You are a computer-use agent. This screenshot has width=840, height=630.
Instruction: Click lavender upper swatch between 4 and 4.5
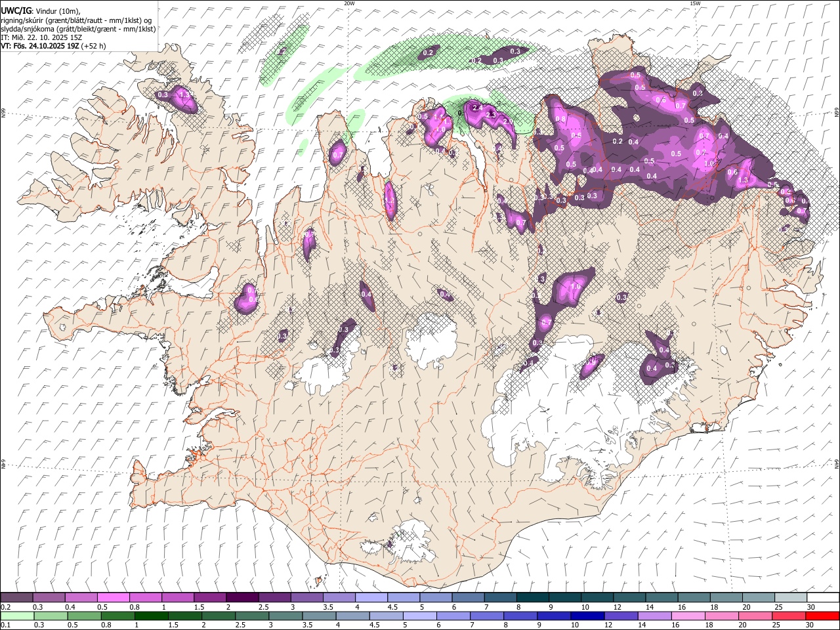[371, 597]
